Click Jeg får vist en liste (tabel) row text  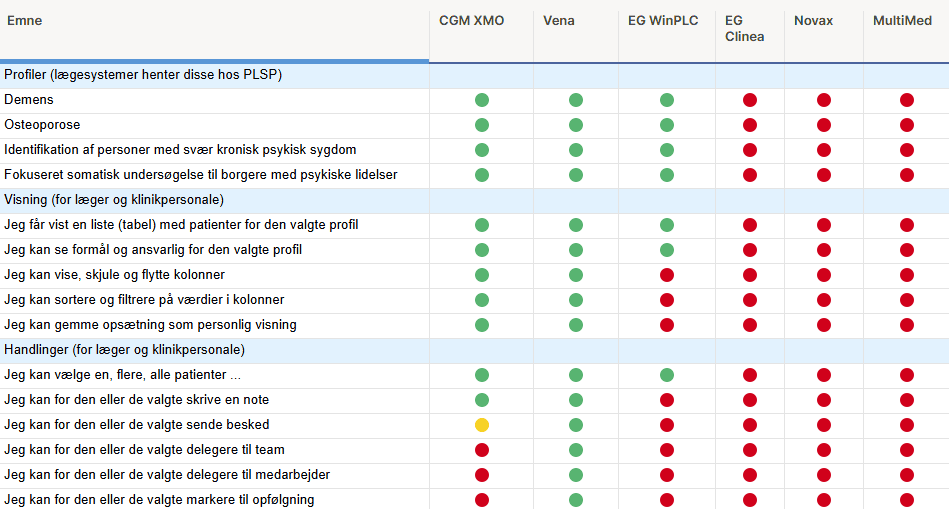(x=181, y=225)
